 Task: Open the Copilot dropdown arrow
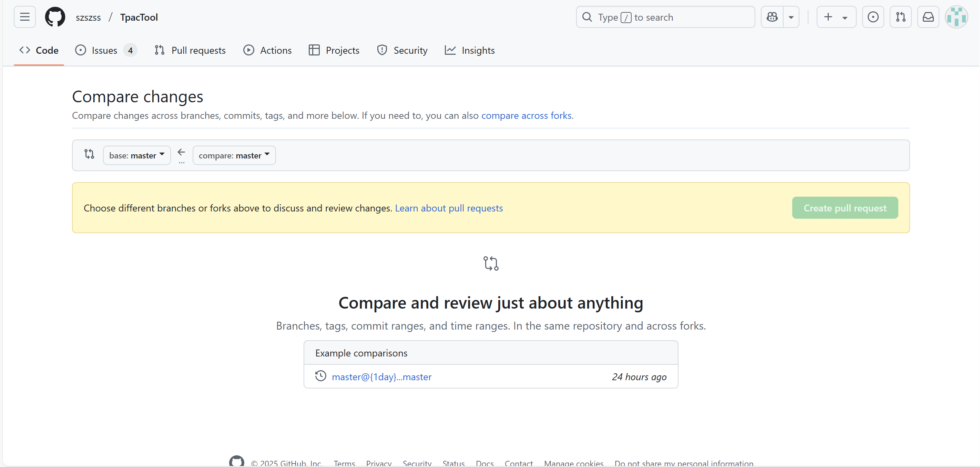791,17
